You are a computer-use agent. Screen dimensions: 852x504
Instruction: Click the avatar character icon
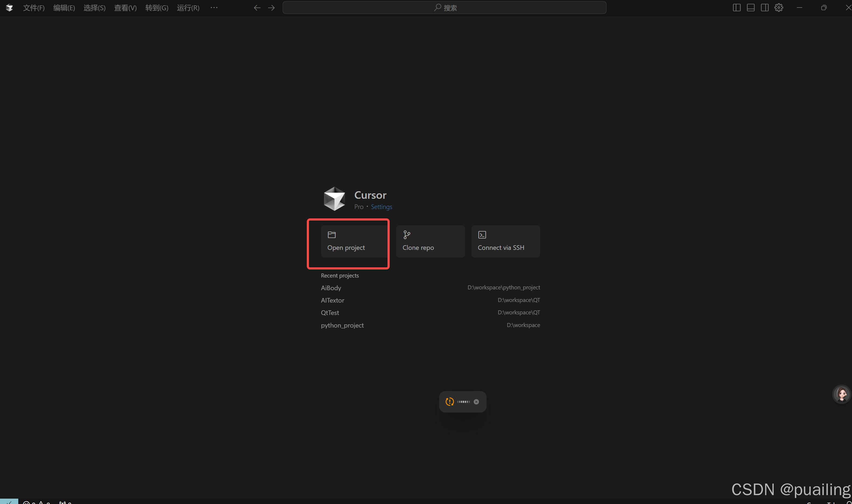842,394
